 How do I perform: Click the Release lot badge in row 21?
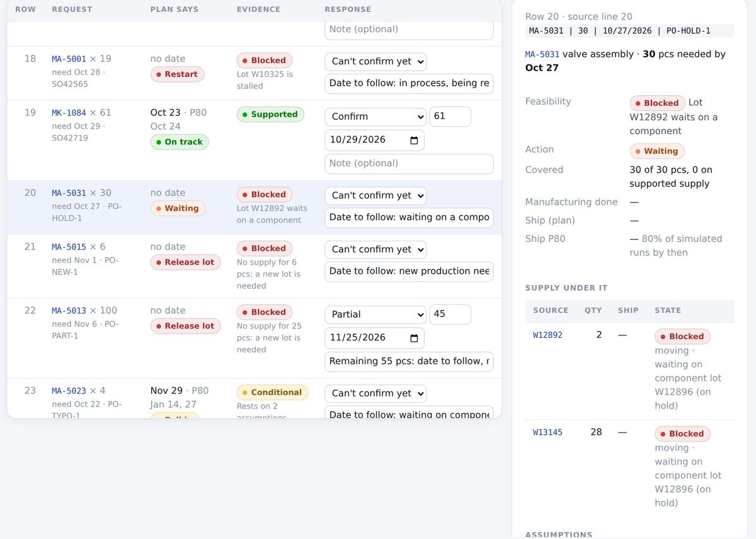[x=185, y=262]
